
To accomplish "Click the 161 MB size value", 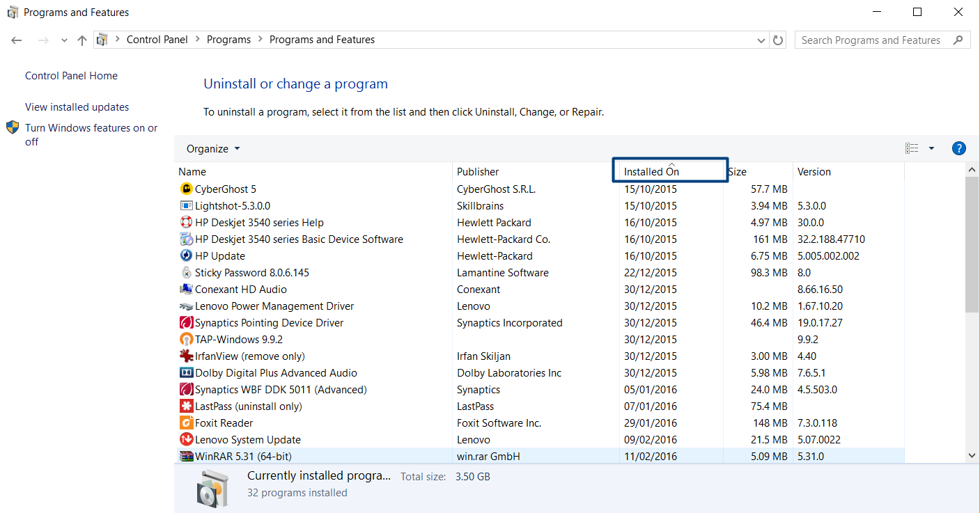I will click(770, 239).
